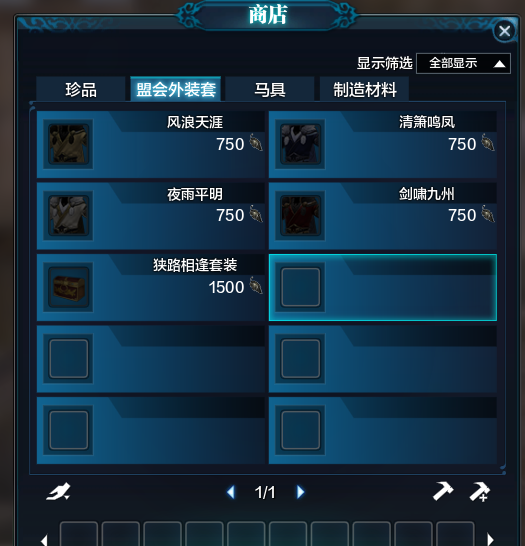The width and height of the screenshot is (525, 546).
Task: Expand filter list via white triangle arrow
Action: point(500,64)
